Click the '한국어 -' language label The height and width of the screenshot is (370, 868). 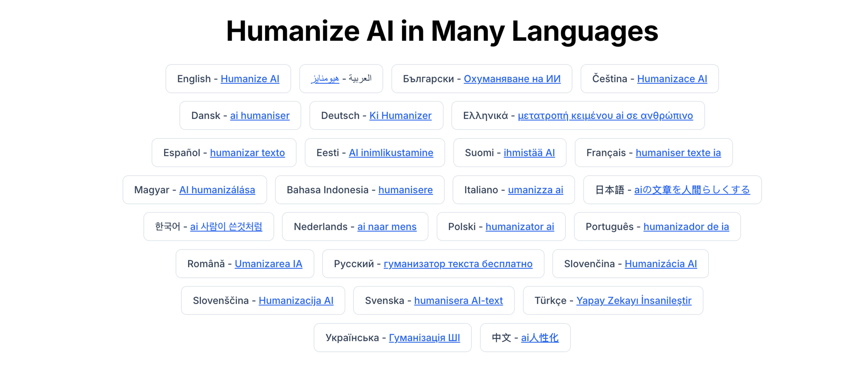[x=171, y=227]
